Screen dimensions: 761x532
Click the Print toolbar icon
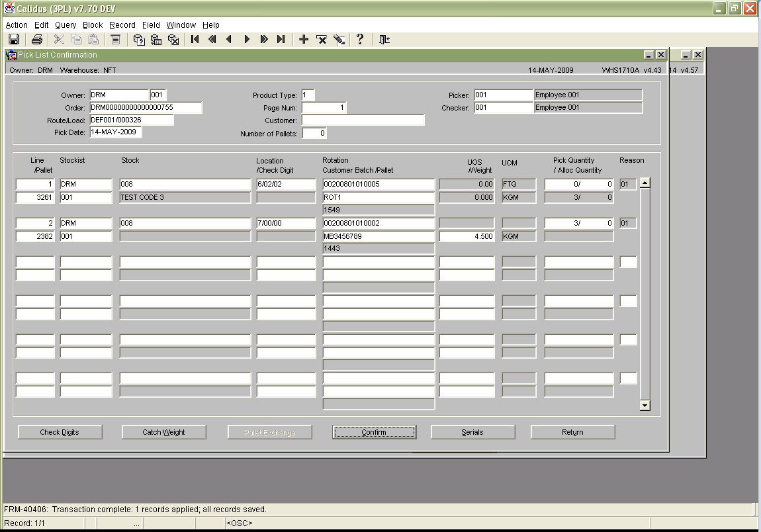click(x=37, y=39)
